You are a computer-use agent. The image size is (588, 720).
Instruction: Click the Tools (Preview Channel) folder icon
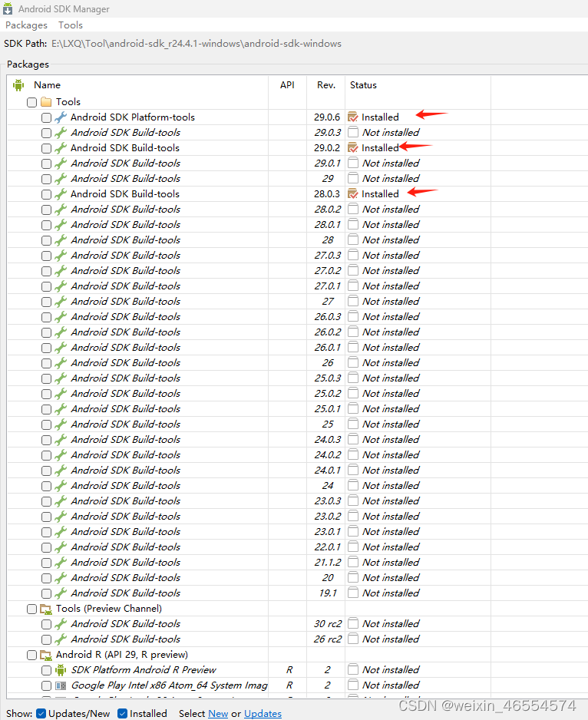46,609
